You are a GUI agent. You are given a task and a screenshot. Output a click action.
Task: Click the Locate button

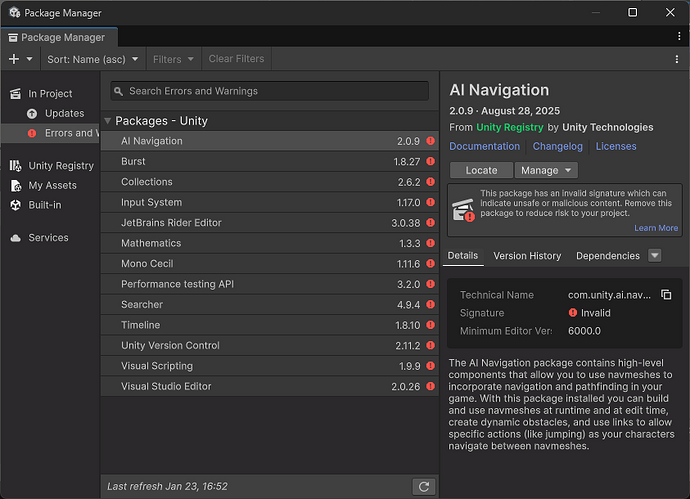click(x=481, y=170)
